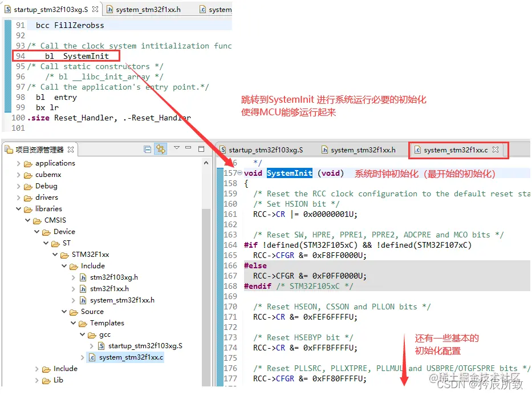532x395 pixels.
Task: Open the project explorer view menu dropdown
Action: tap(177, 148)
